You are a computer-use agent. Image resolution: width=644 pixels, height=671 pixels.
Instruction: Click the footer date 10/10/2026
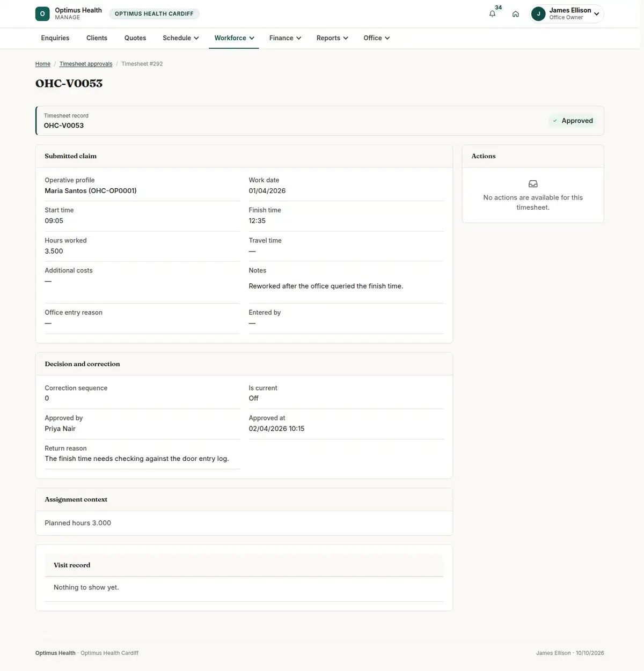(590, 653)
